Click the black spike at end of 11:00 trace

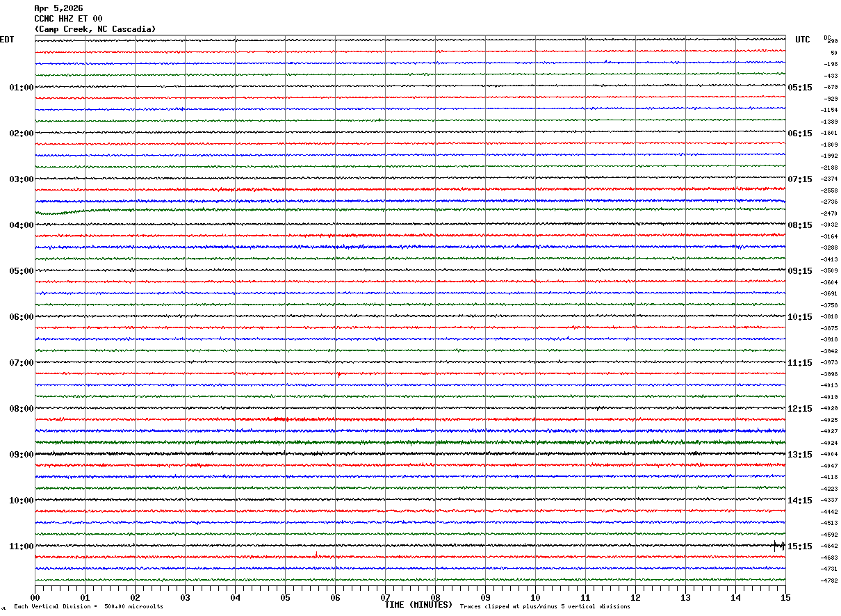point(778,546)
